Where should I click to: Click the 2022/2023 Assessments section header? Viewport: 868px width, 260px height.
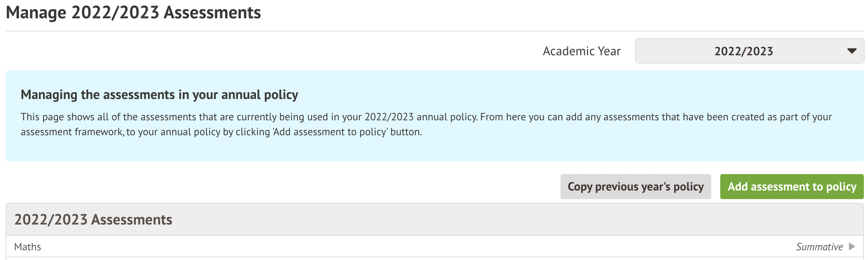tap(94, 220)
